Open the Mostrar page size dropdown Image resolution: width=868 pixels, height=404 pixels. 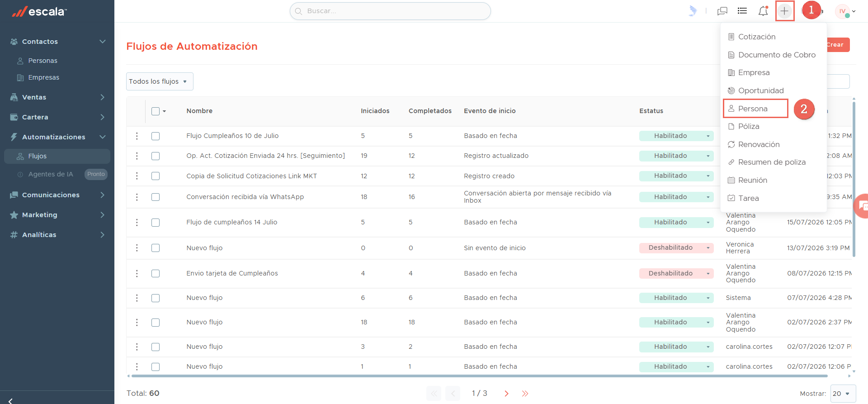843,394
